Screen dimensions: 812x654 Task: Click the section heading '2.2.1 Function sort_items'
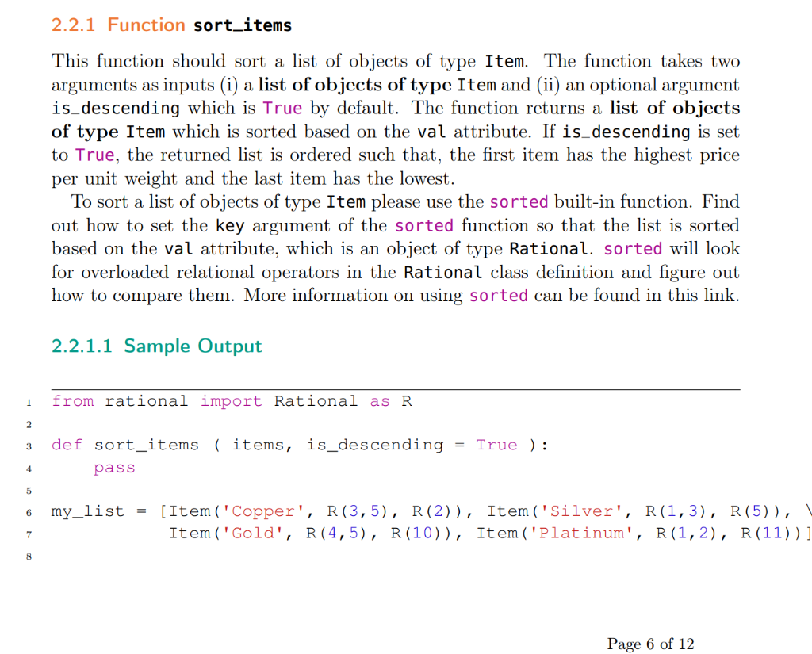click(x=171, y=25)
